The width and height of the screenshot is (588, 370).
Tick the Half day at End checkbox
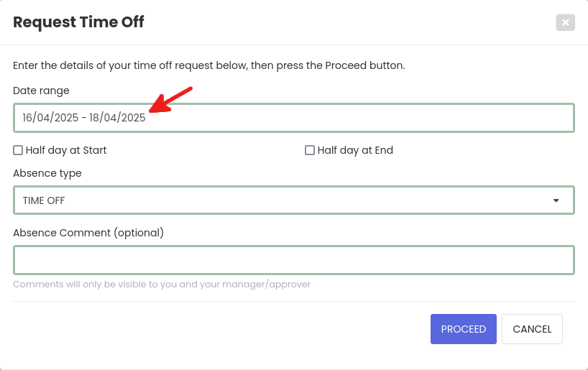(310, 150)
